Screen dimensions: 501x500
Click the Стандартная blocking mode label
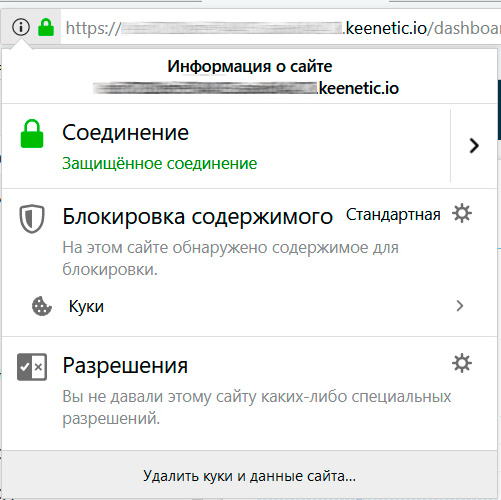tap(393, 215)
